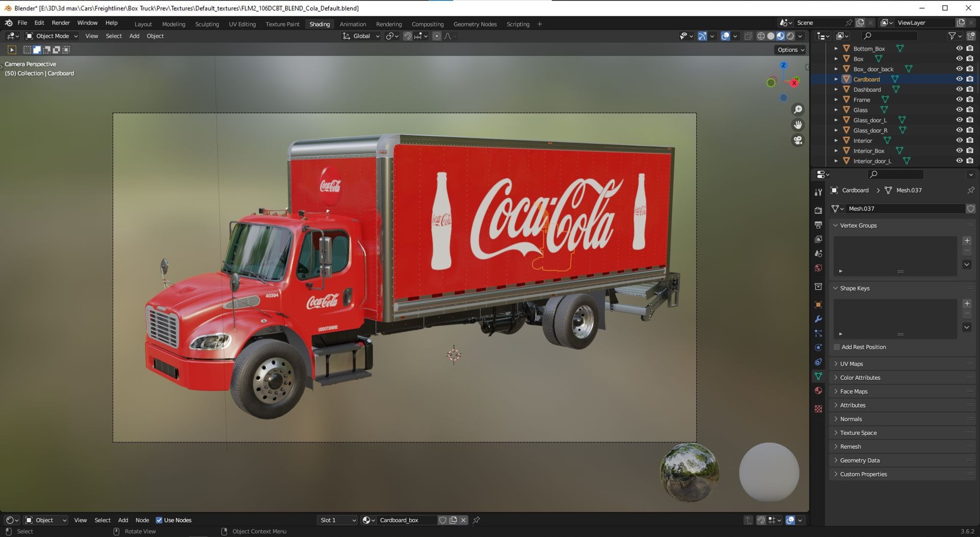Open the Scene properties tab

pos(818,253)
